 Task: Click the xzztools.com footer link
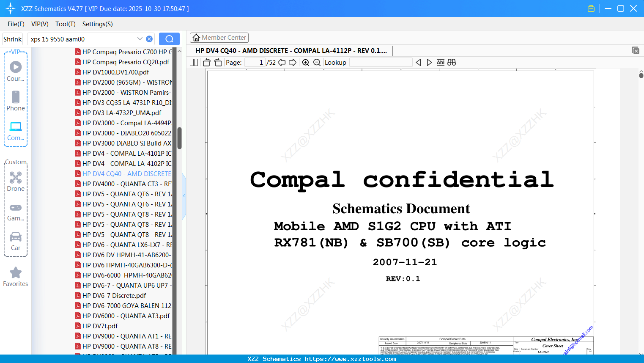point(350,359)
